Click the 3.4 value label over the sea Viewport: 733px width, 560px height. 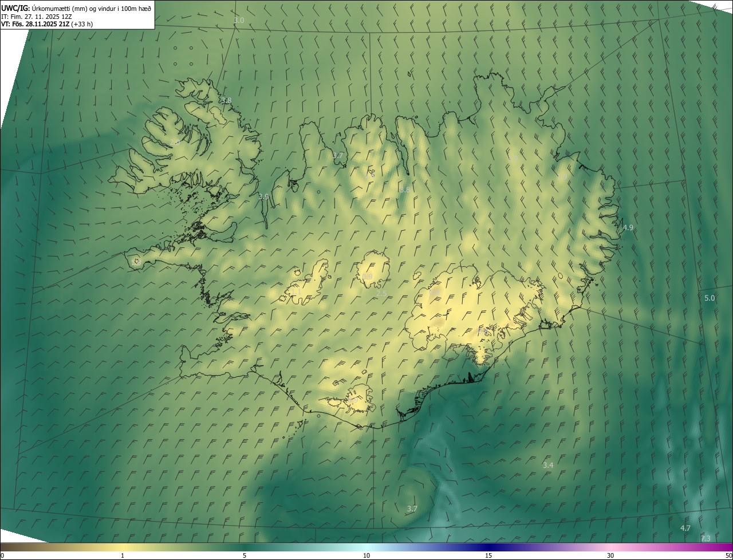point(548,465)
